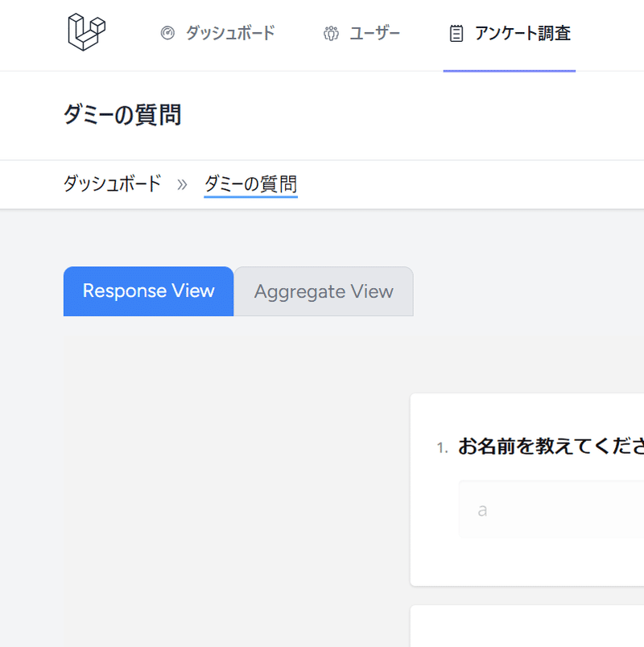Viewport: 644px width, 647px height.
Task: Click the underline beneath アンケート調査
Action: 509,72
